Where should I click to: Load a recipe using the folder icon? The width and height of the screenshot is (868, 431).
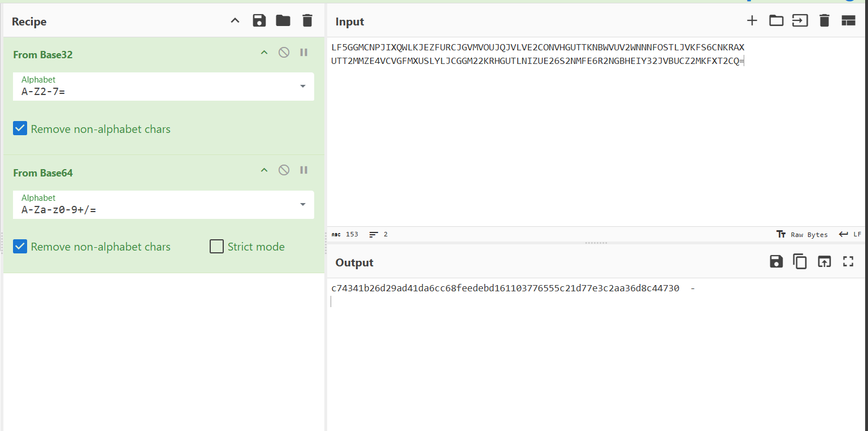pyautogui.click(x=283, y=21)
